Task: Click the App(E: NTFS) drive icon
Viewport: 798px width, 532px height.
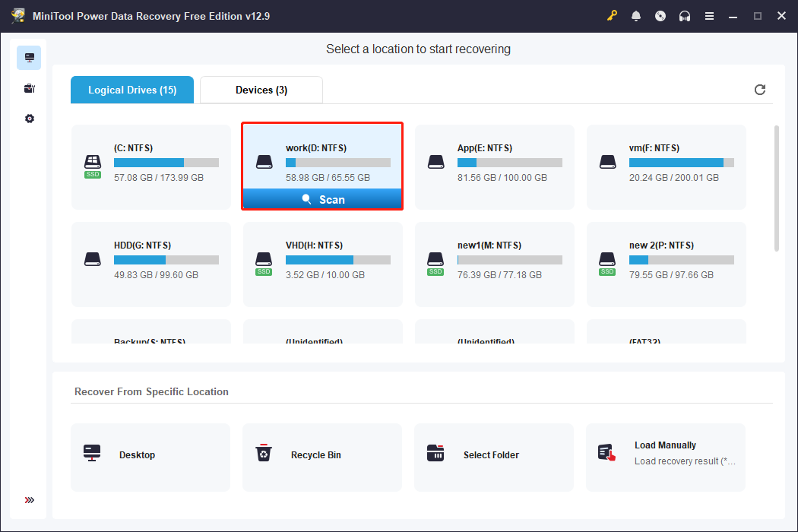Action: pyautogui.click(x=436, y=163)
